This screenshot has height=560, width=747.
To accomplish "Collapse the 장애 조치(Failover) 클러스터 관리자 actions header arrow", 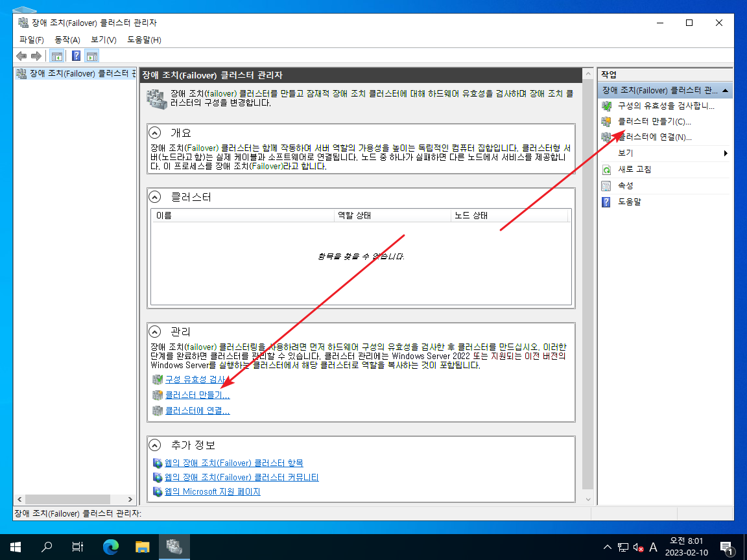I will click(x=725, y=90).
